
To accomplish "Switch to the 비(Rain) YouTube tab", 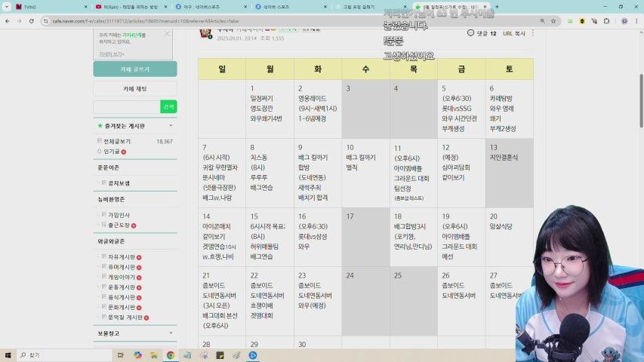I will pos(129,7).
